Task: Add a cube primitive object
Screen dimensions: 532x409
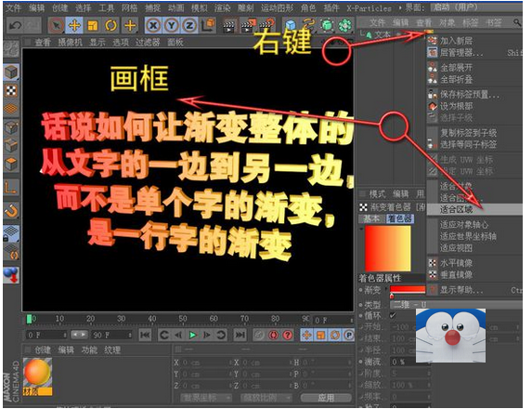Action: tap(291, 26)
